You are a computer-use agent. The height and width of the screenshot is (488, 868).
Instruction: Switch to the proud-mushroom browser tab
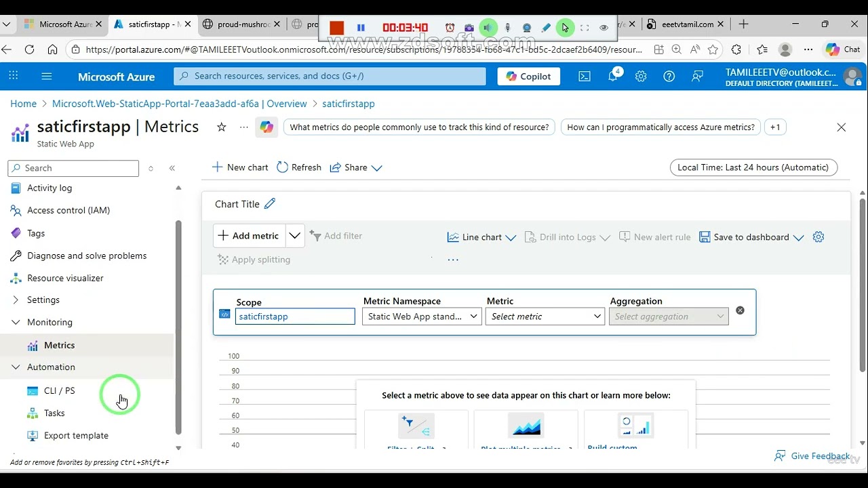[241, 24]
